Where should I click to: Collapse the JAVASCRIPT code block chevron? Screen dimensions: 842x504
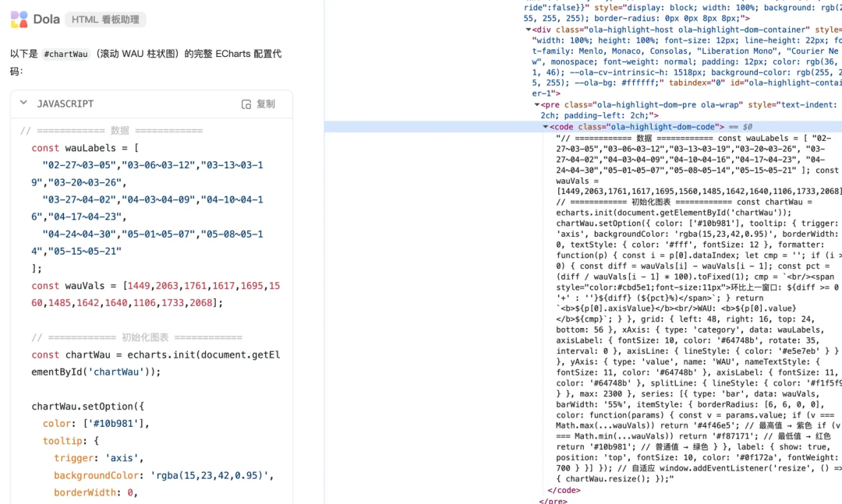23,103
